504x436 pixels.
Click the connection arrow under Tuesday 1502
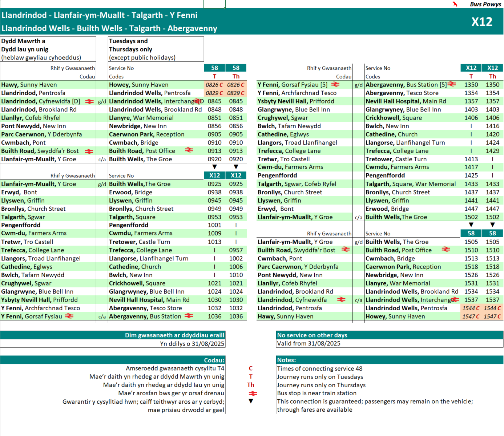click(x=471, y=225)
